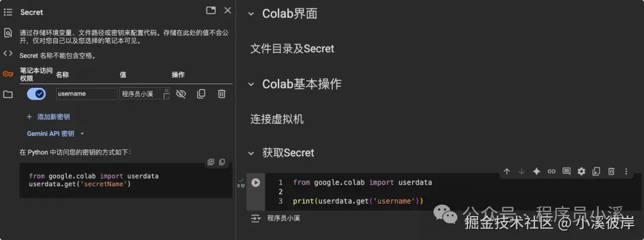Show the hidden username secret value

click(181, 94)
